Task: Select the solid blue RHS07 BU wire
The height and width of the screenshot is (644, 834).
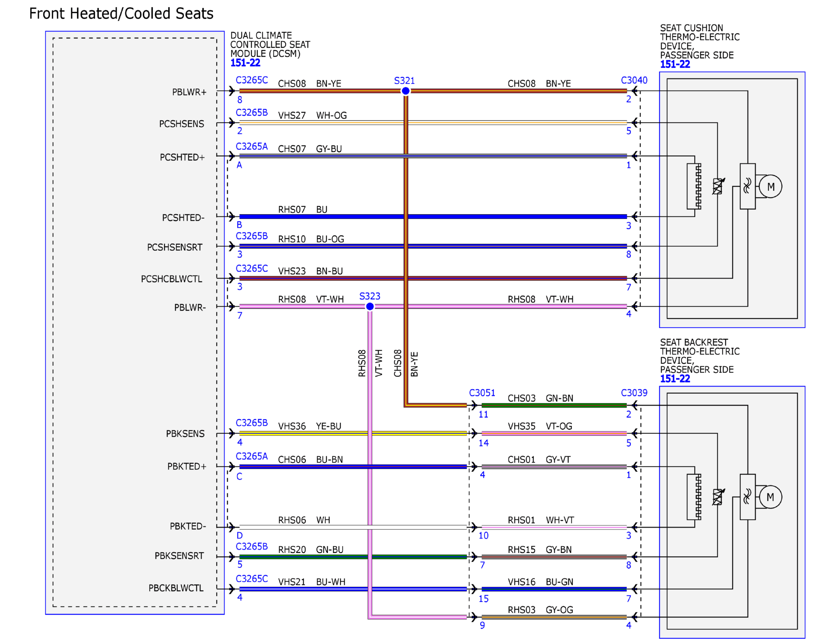Action: pyautogui.click(x=433, y=216)
